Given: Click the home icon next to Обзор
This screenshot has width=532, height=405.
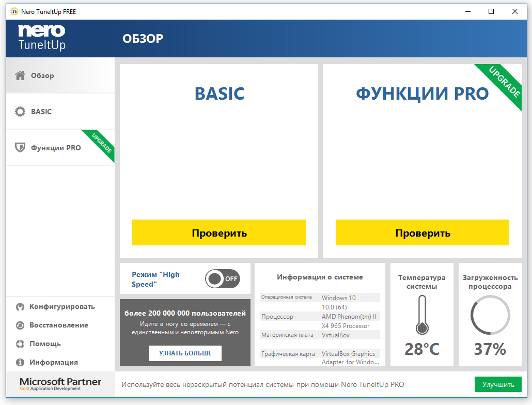Looking at the screenshot, I should (x=20, y=75).
